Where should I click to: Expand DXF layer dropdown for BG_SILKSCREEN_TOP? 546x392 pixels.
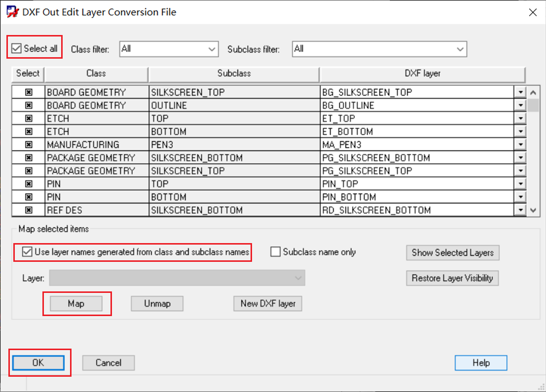tap(519, 92)
